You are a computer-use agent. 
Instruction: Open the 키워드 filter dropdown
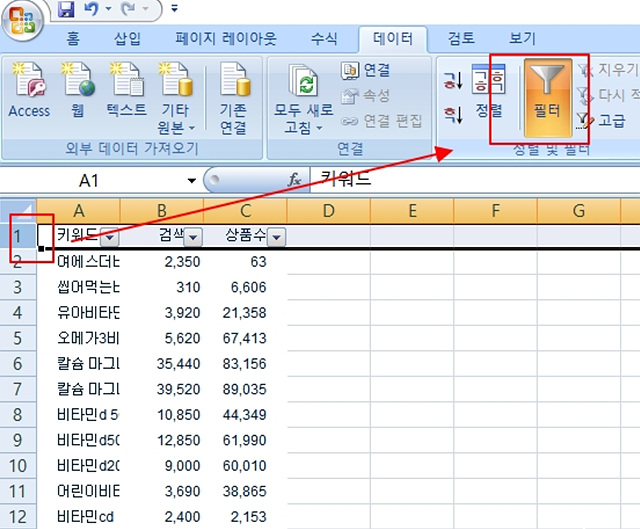tap(109, 237)
